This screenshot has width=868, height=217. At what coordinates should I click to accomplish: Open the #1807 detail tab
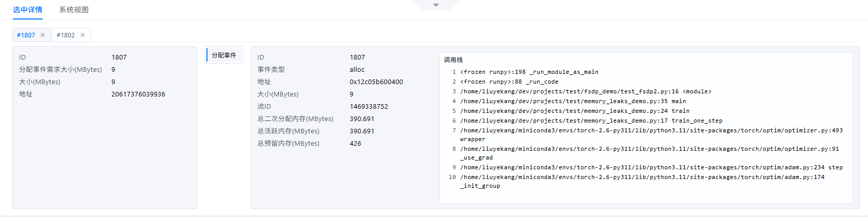point(26,35)
